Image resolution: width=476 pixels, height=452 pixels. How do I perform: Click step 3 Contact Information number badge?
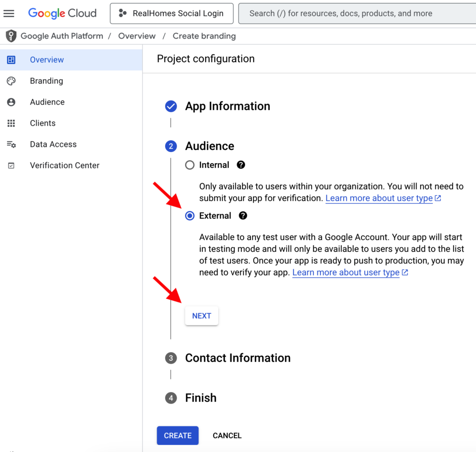click(x=171, y=358)
